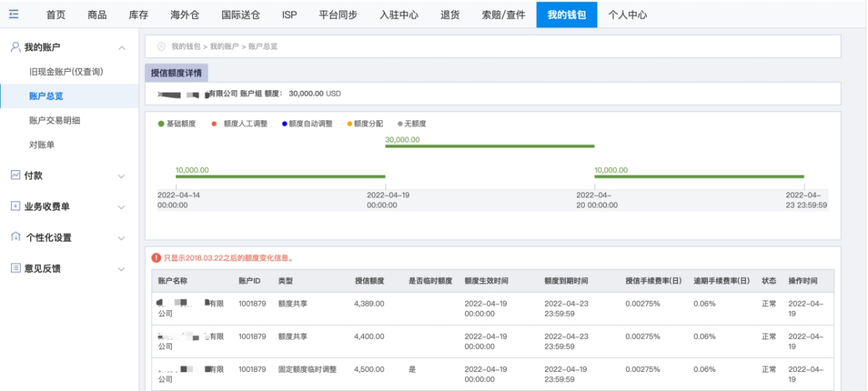Click the 账户名称 column header
868x391 pixels.
(x=172, y=281)
